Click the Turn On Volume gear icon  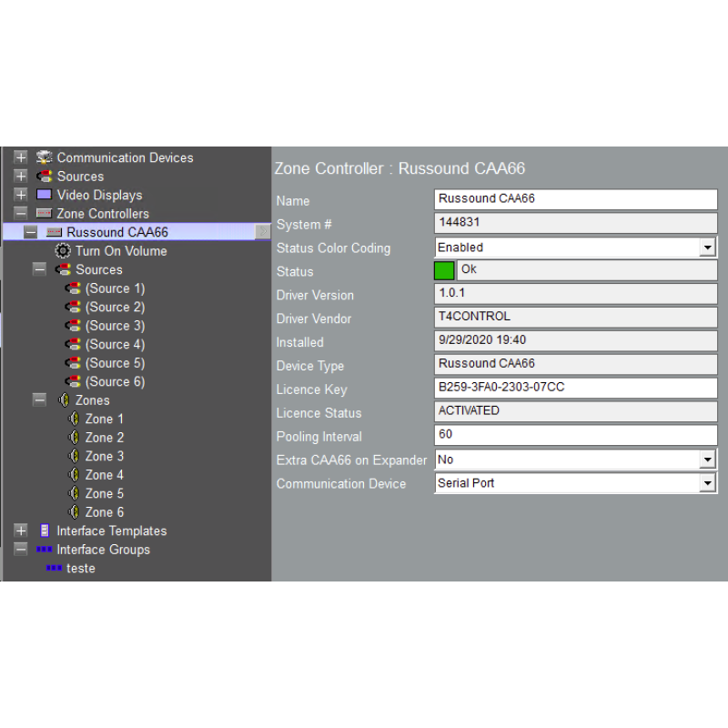click(63, 251)
